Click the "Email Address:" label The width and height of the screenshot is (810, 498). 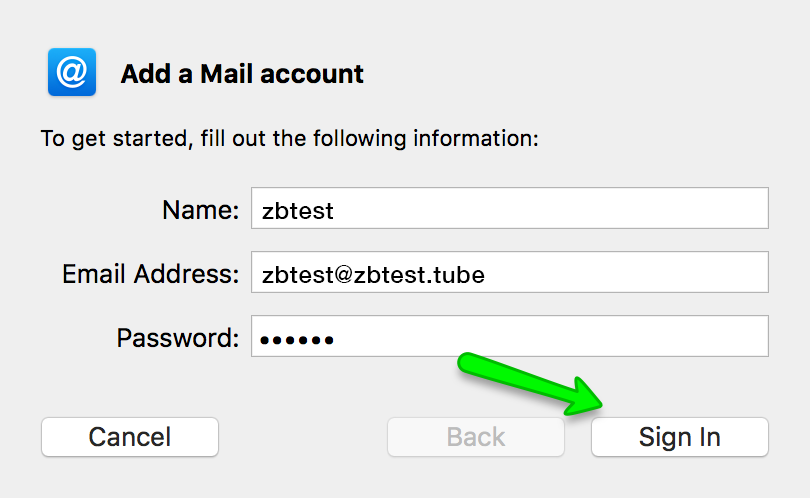pos(151,274)
